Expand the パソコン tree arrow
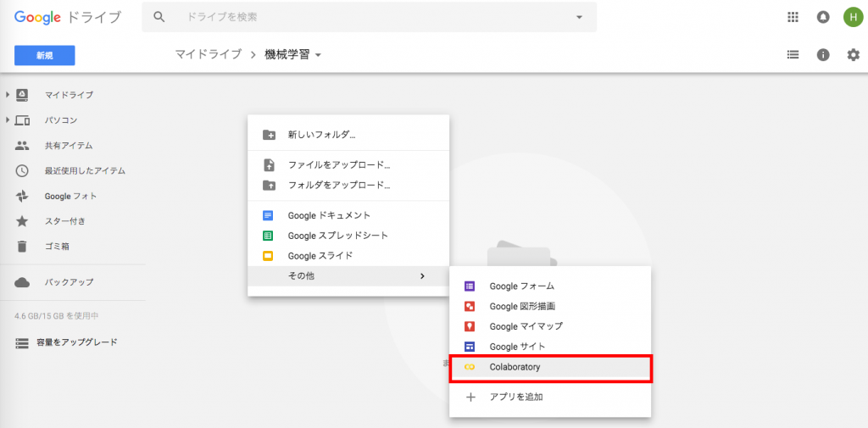Screen dimensions: 868x428 pos(8,120)
